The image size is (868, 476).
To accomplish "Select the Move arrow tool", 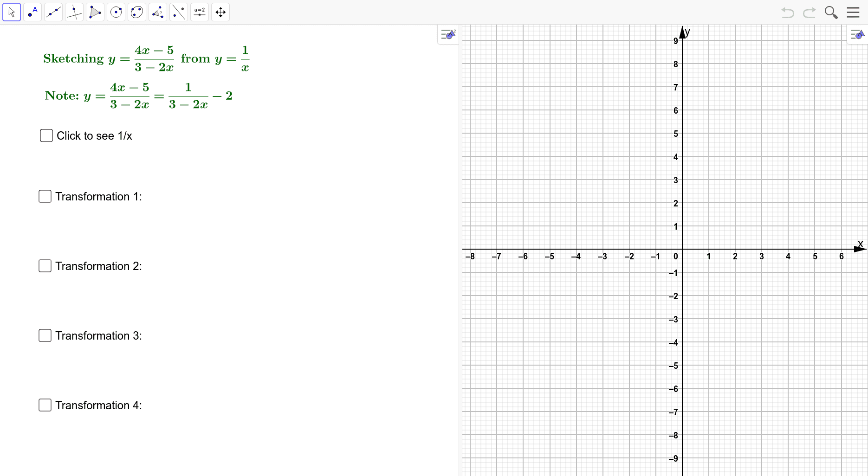I will 12,12.
